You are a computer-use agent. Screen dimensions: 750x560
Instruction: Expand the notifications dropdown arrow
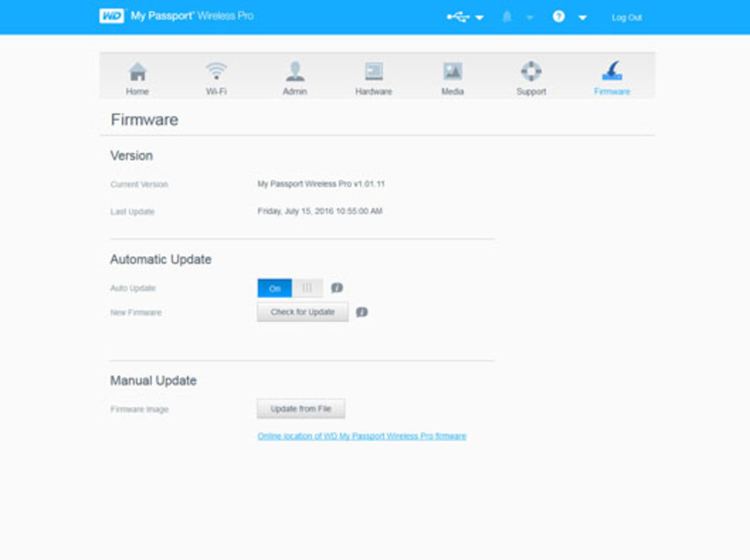(x=529, y=18)
